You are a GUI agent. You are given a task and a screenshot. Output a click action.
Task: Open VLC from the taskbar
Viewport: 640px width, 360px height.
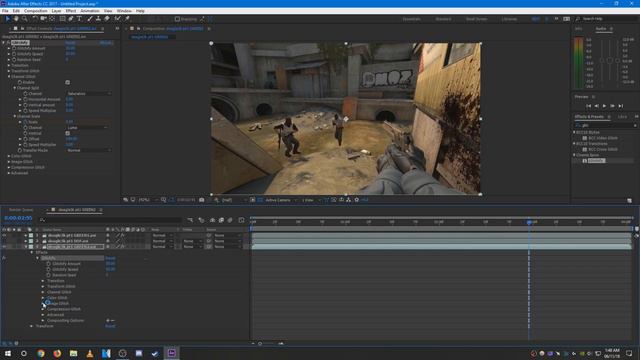[90, 353]
